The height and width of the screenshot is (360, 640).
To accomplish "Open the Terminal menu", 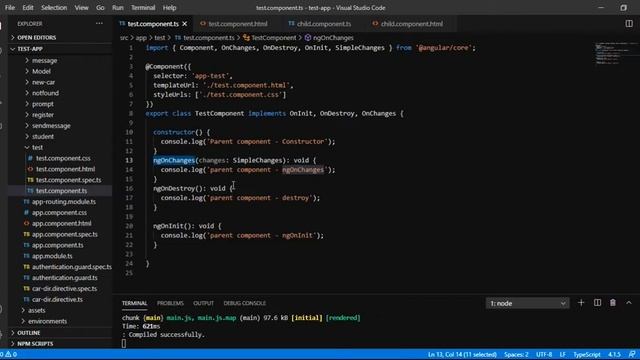I will coord(143,8).
